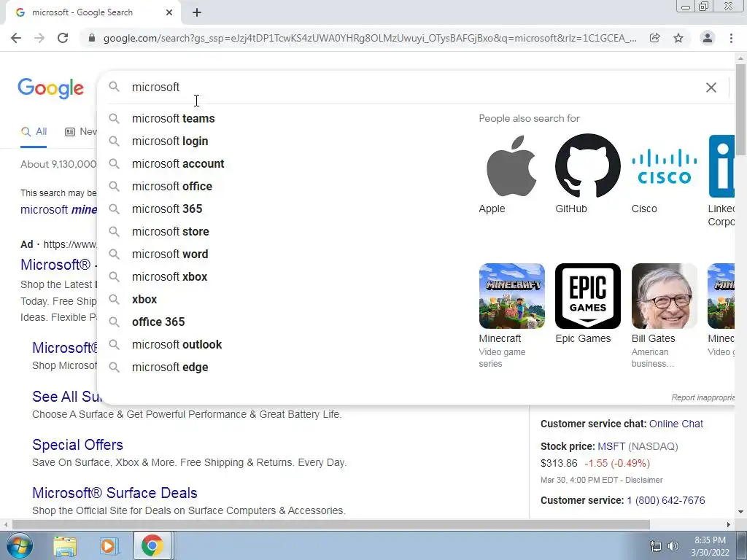Select suggestion microsoft word

click(x=170, y=254)
